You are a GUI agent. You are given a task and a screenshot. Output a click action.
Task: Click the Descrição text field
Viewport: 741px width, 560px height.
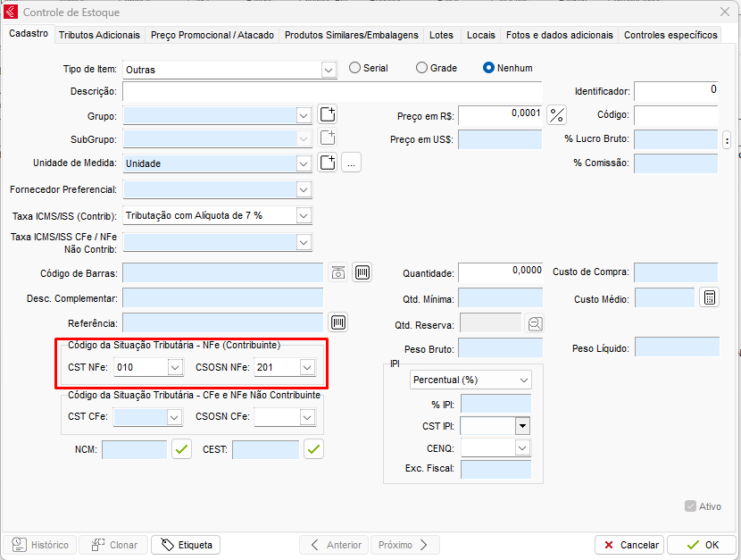[332, 91]
